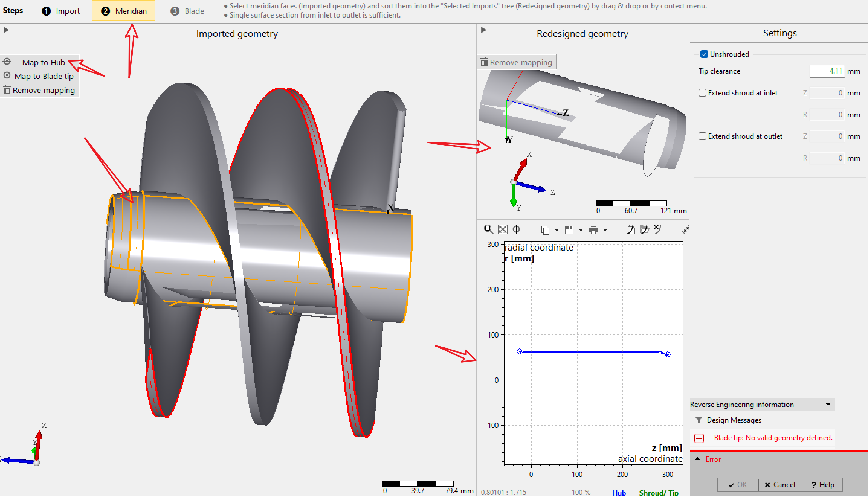This screenshot has width=868, height=496.
Task: Click the zoom window magnifier icon
Action: click(488, 230)
